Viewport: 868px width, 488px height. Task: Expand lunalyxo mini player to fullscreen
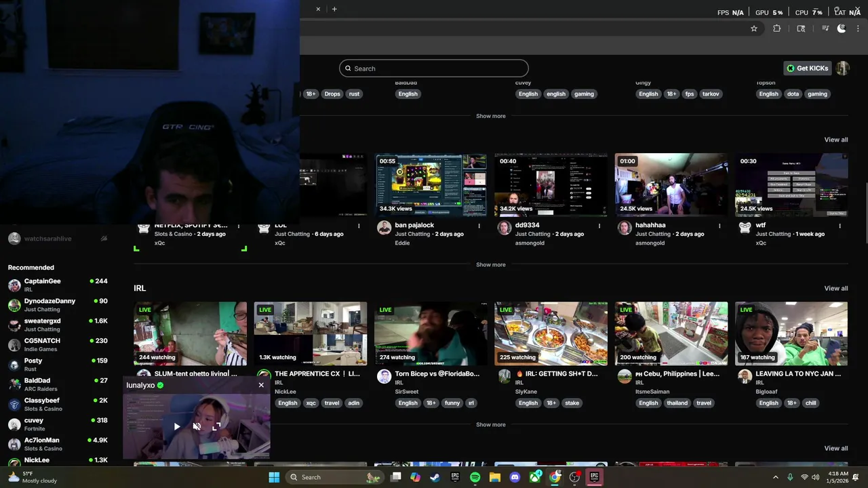(216, 426)
